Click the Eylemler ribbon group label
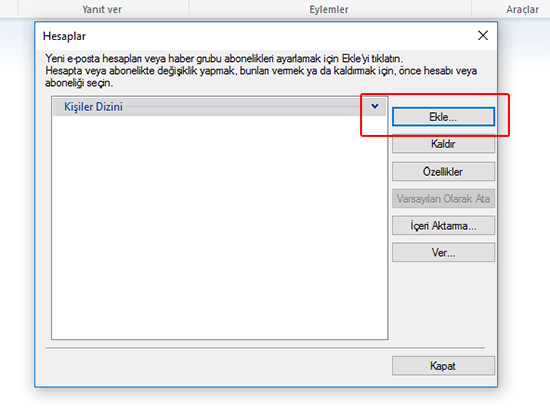 (329, 9)
